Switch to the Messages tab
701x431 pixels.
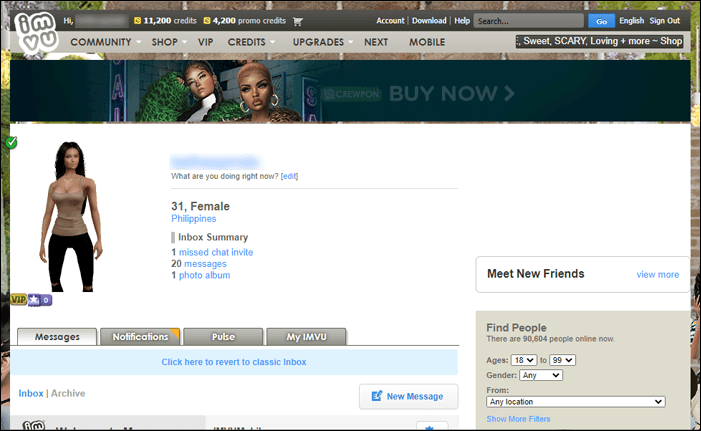57,337
